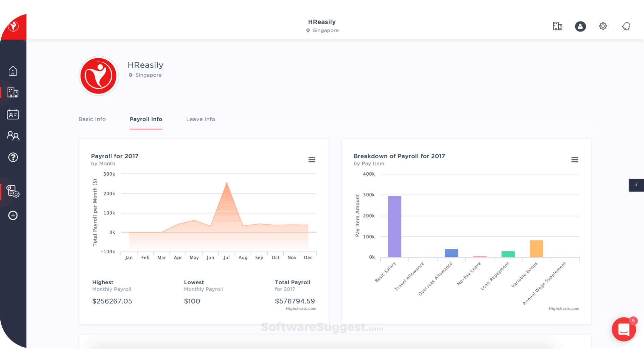This screenshot has width=644, height=362.
Task: Click Singapore location under company name
Action: pyautogui.click(x=145, y=75)
